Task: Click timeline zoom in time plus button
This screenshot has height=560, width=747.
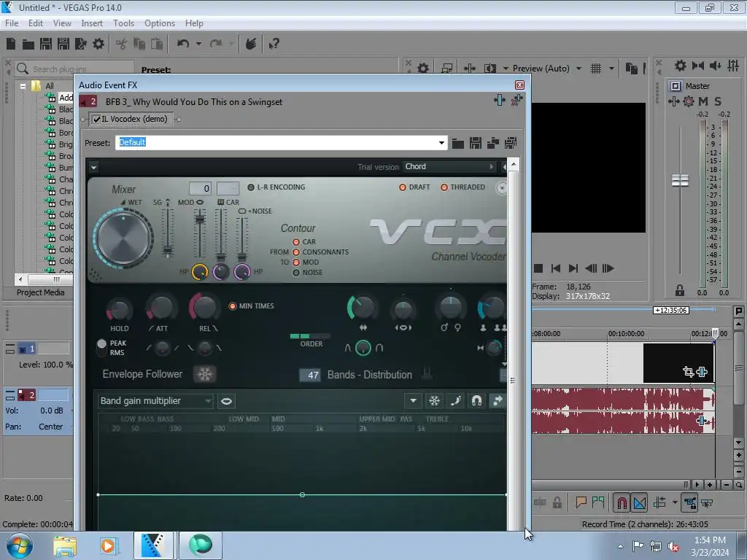Action: click(710, 485)
